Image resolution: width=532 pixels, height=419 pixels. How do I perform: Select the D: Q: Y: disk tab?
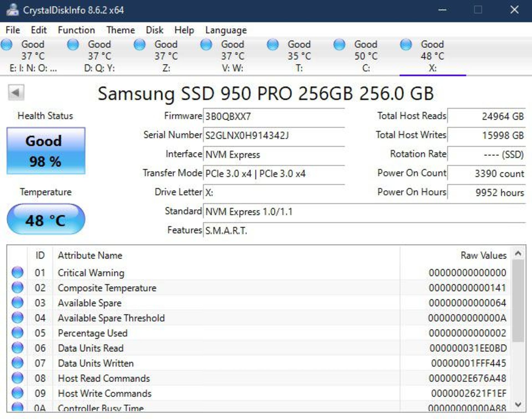coord(100,56)
